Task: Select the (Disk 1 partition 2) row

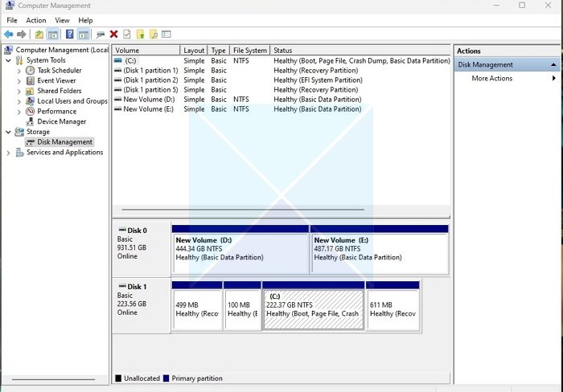Action: [281, 80]
